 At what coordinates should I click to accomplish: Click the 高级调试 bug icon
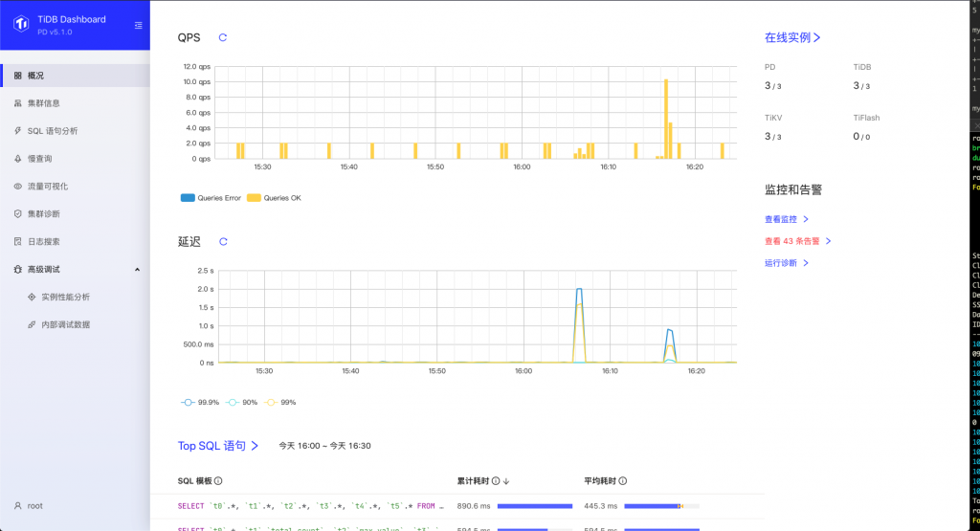[x=17, y=269]
